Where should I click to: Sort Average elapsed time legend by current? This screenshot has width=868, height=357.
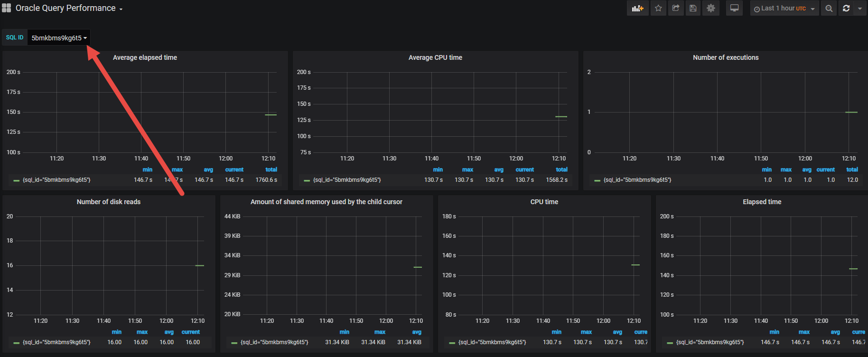click(234, 169)
